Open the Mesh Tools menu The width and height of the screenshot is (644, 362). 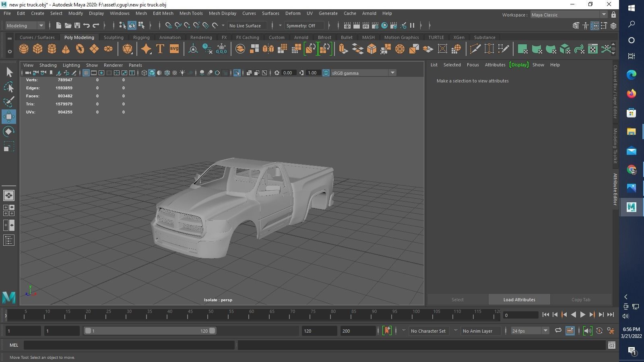tap(191, 13)
